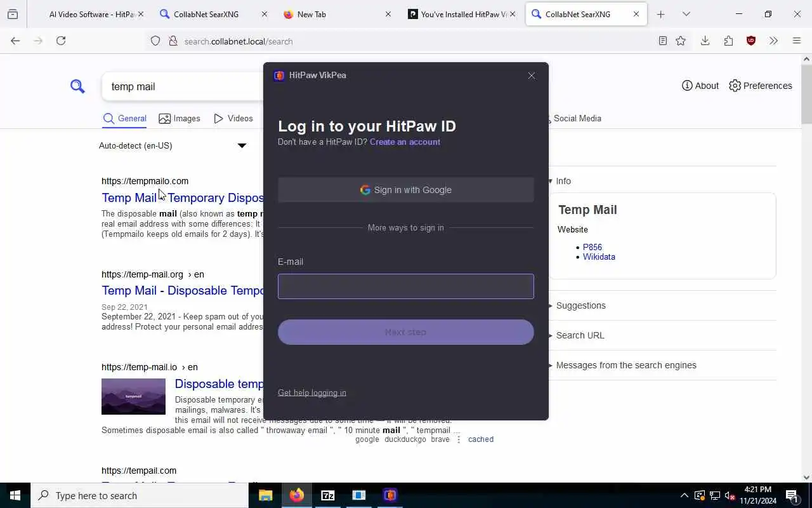This screenshot has width=812, height=508.
Task: Open 7-Zip from the taskbar
Action: [x=328, y=495]
